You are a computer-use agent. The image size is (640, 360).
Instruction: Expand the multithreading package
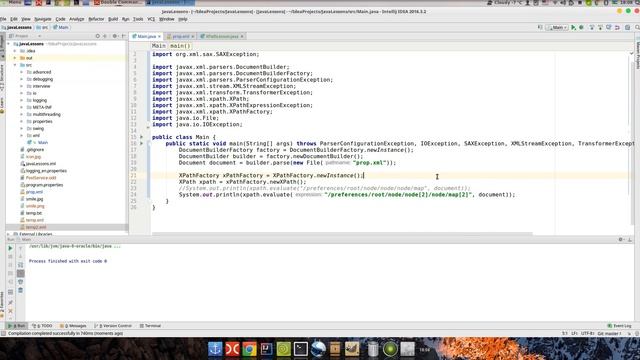[x=22, y=114]
